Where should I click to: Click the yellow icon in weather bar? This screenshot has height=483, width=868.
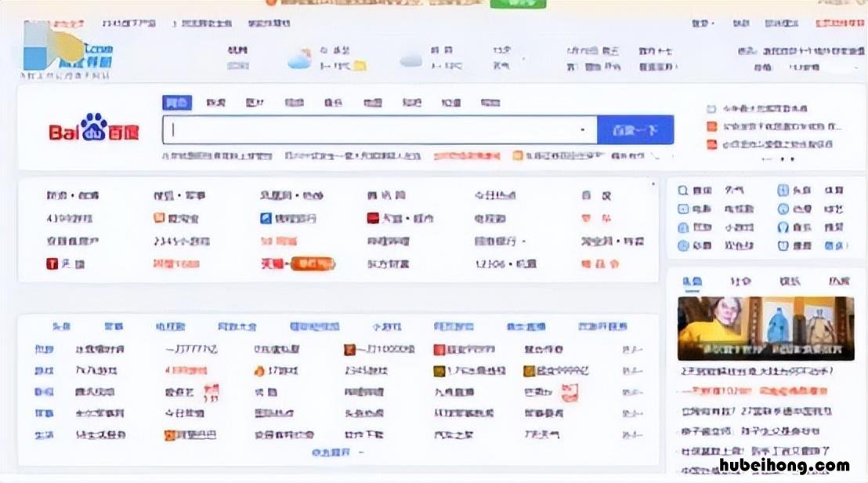(x=360, y=66)
